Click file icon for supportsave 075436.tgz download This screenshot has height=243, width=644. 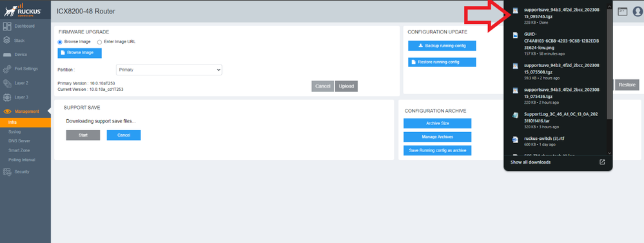(515, 91)
